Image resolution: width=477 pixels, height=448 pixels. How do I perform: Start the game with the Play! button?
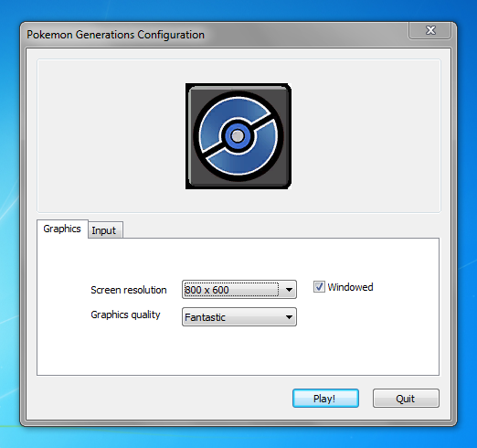pyautogui.click(x=325, y=398)
